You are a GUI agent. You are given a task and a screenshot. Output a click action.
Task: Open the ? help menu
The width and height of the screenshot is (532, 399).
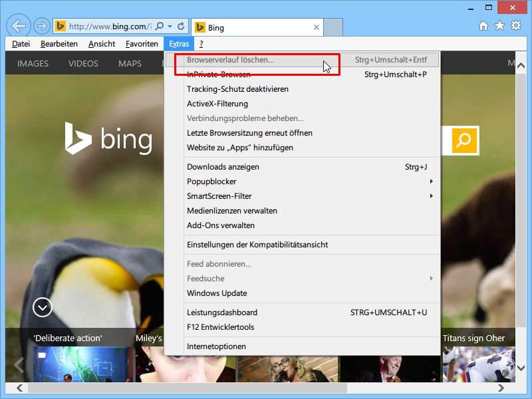coord(201,44)
